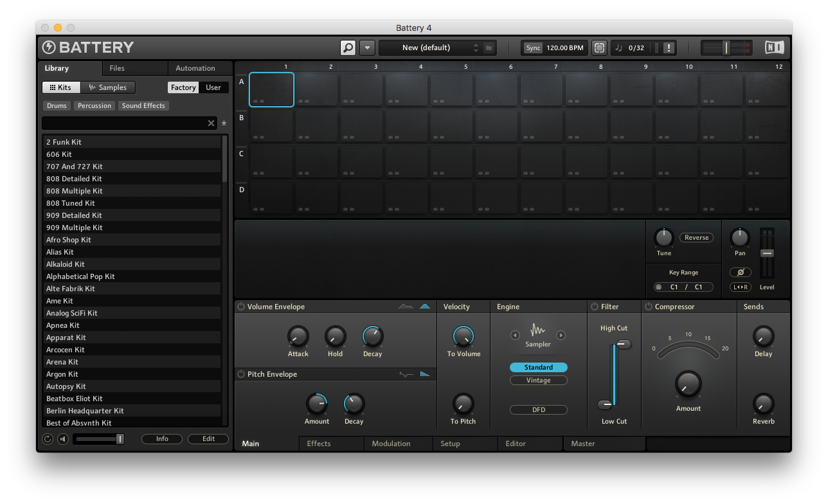Toggle the speaker prehear icon
This screenshot has height=504, width=828.
tap(62, 439)
